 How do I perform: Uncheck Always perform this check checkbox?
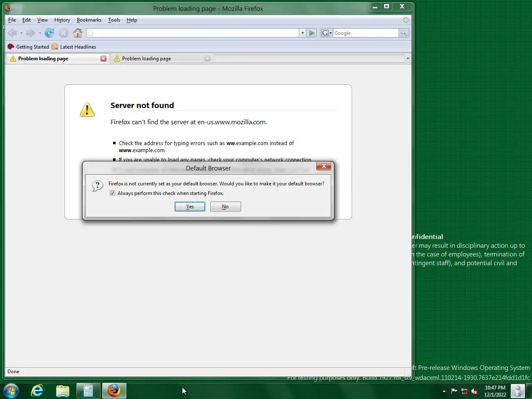(112, 193)
